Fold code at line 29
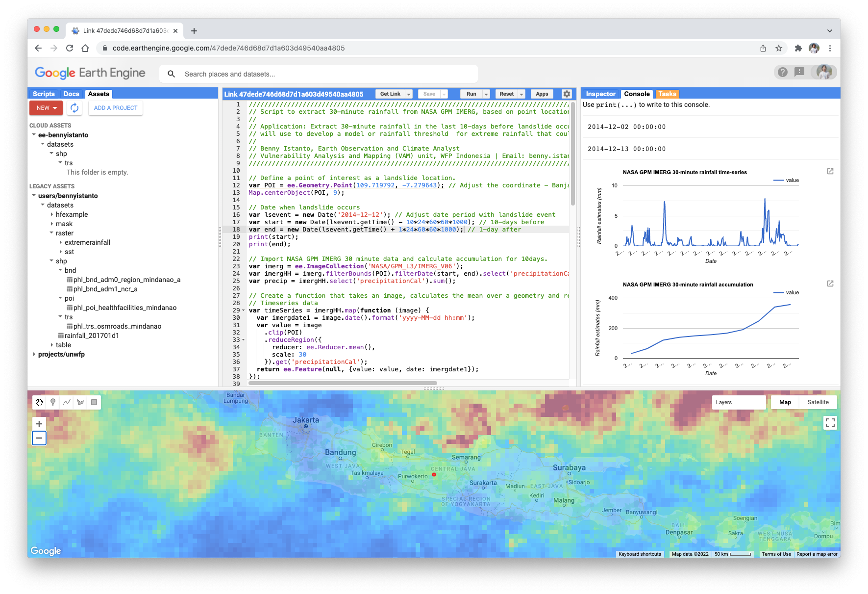 [244, 310]
